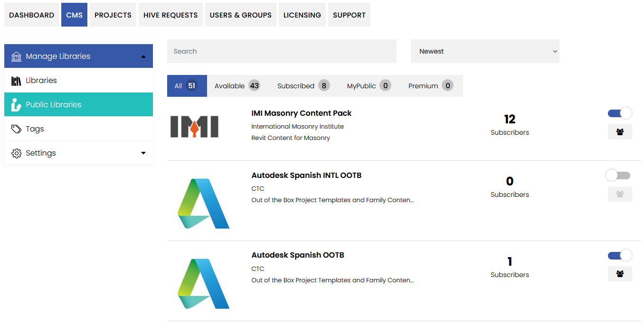Go to the Licensing page
The image size is (644, 325).
click(x=302, y=15)
